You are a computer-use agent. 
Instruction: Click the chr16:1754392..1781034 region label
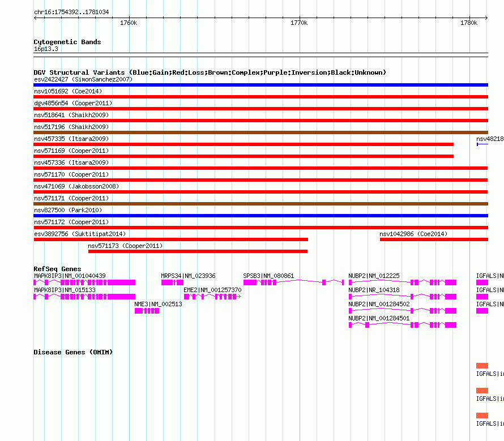(x=71, y=12)
